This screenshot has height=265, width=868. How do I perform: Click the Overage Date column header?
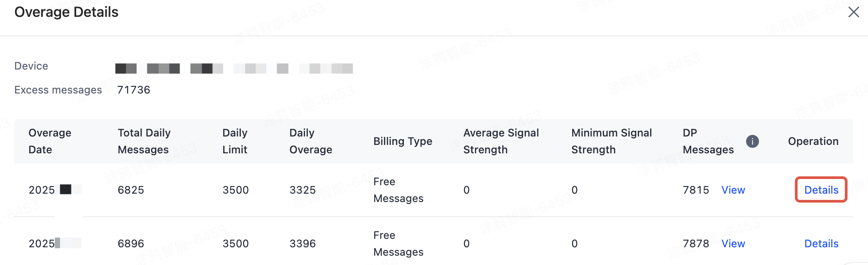tap(50, 141)
